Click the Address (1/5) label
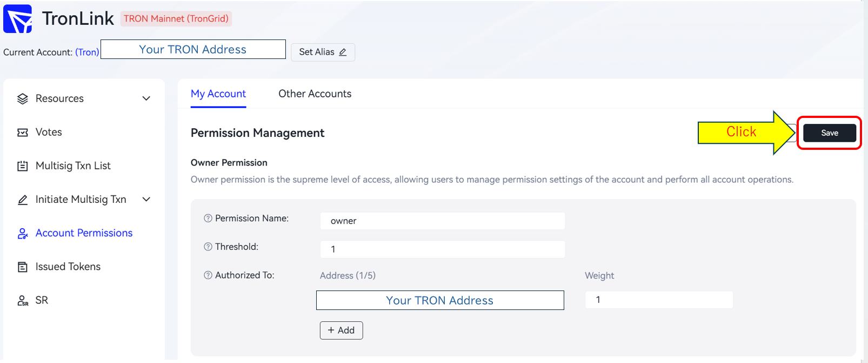Image resolution: width=868 pixels, height=363 pixels. point(348,275)
